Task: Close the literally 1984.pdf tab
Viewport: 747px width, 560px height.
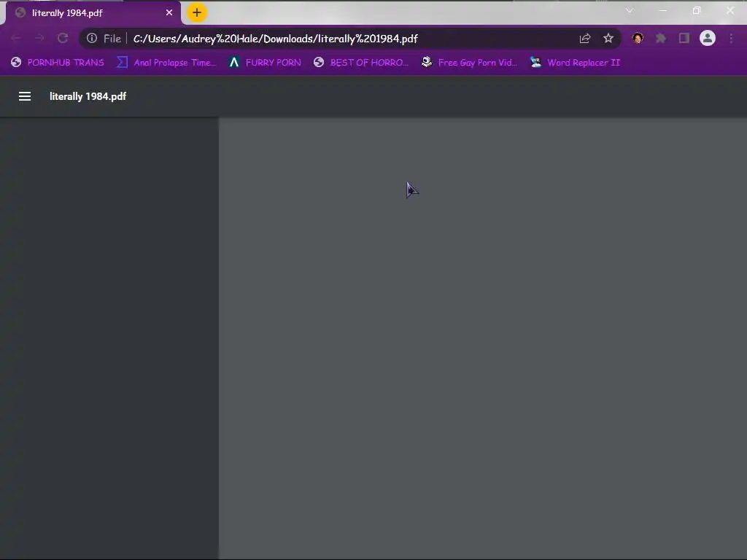Action: pos(169,13)
